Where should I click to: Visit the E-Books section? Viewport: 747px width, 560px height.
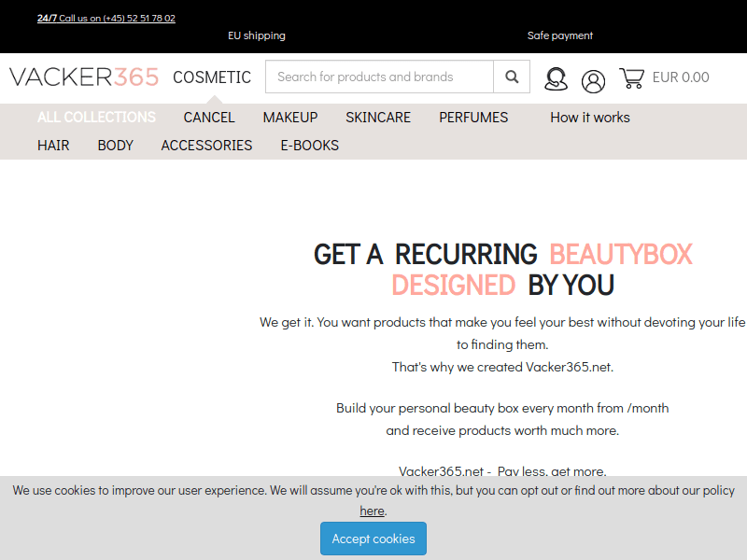(x=310, y=146)
